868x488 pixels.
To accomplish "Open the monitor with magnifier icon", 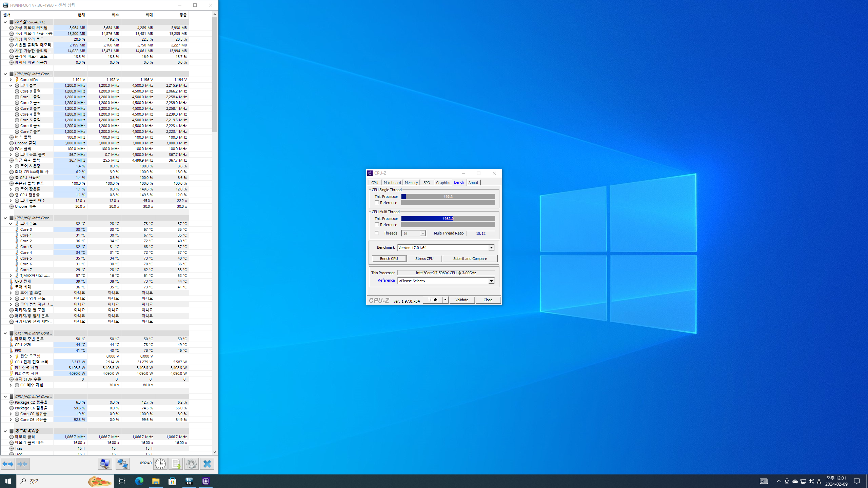I will click(105, 464).
